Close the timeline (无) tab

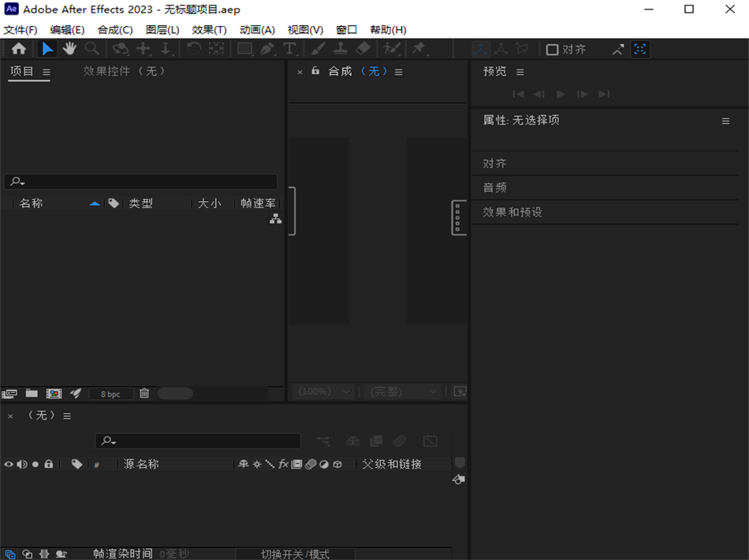pyautogui.click(x=10, y=416)
